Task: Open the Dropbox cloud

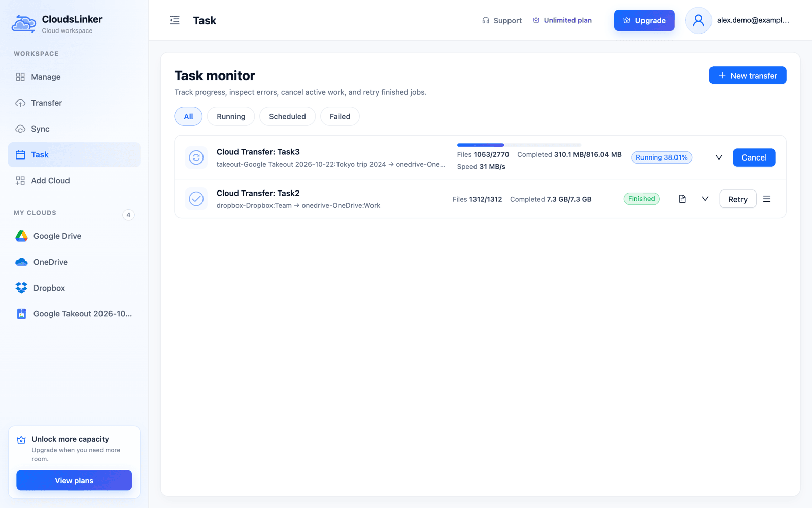Action: tap(74, 288)
